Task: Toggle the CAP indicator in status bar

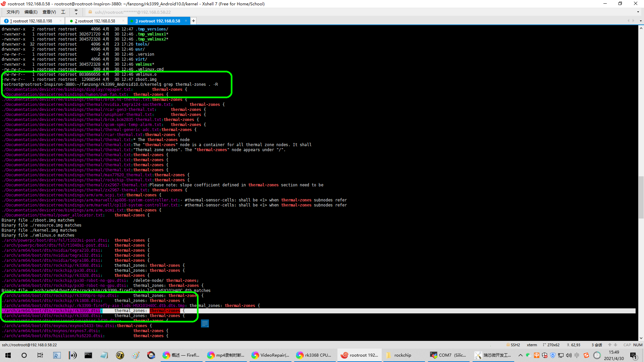Action: coord(627,345)
